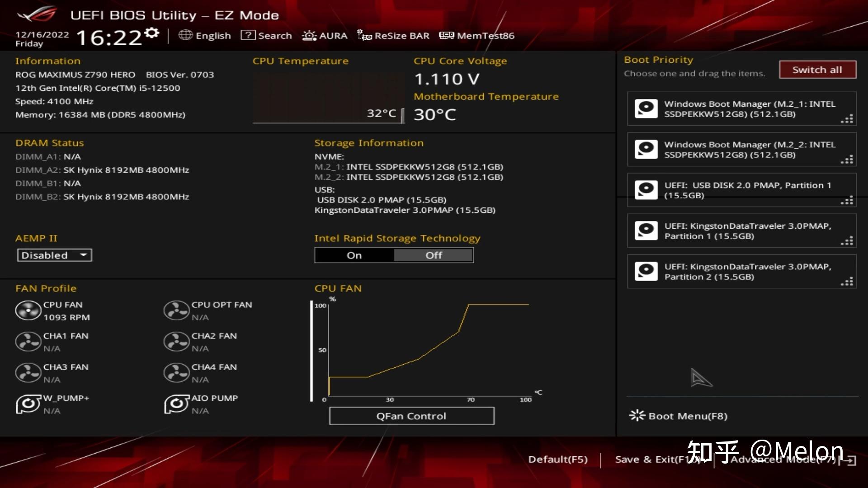Click the CPU FAN curve vertical slider bar
This screenshot has width=868, height=488.
click(x=311, y=351)
